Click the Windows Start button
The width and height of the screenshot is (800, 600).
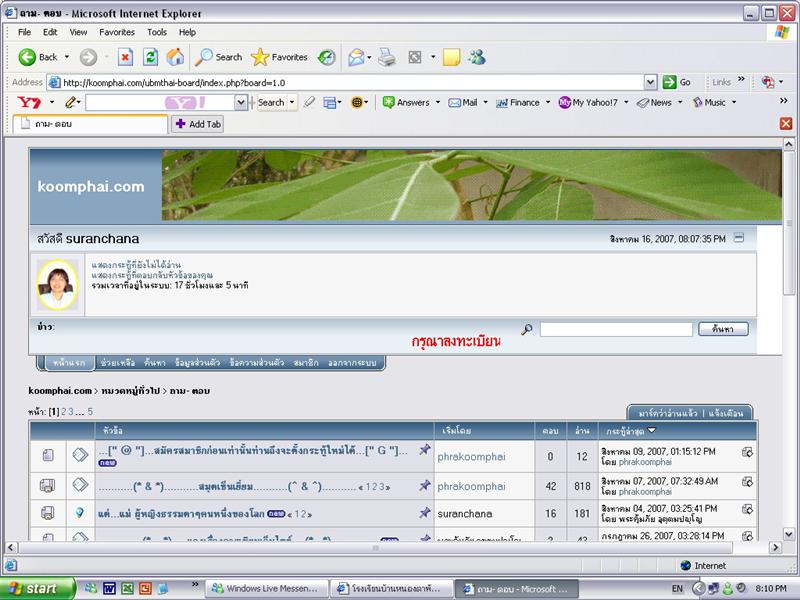point(37,589)
